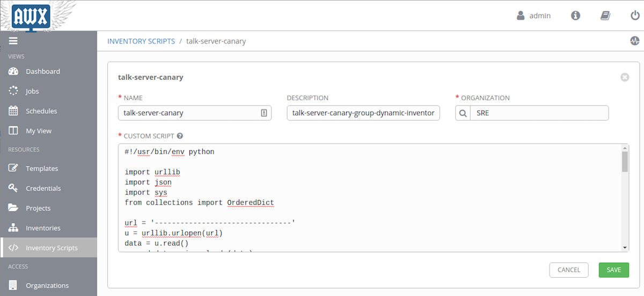Click the urllib.urlopen(url) line

pyautogui.click(x=173, y=233)
